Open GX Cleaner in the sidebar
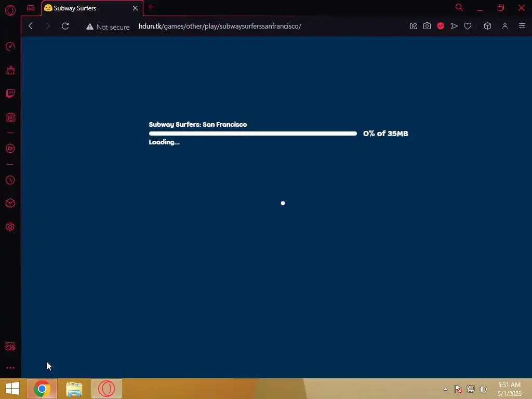The width and height of the screenshot is (532, 399). [10, 70]
